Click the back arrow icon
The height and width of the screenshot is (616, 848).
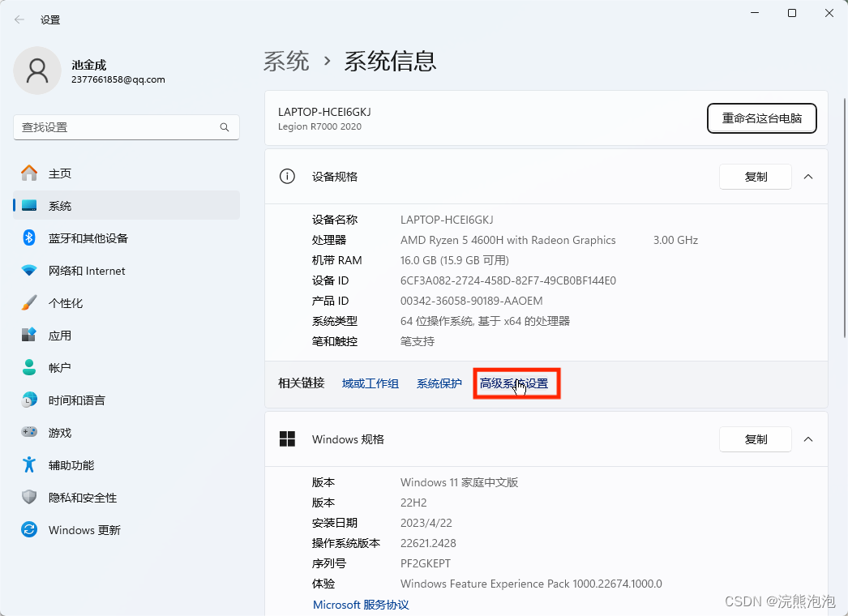coord(19,20)
